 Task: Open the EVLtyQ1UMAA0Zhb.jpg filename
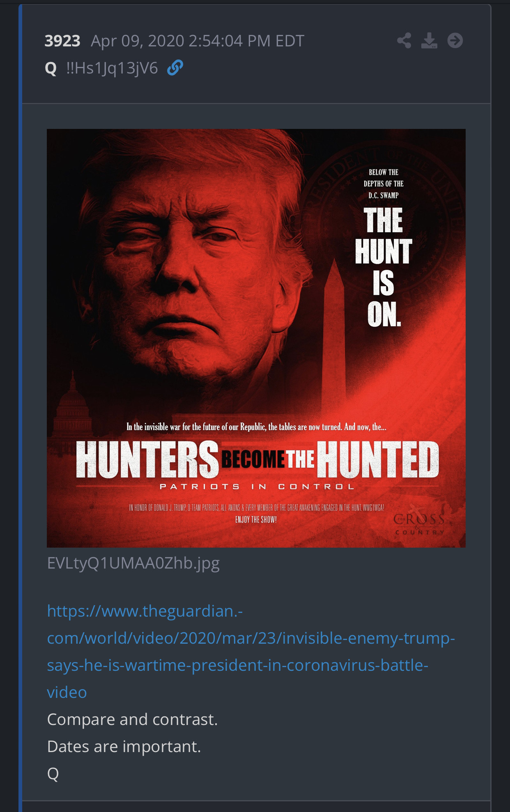click(x=133, y=563)
